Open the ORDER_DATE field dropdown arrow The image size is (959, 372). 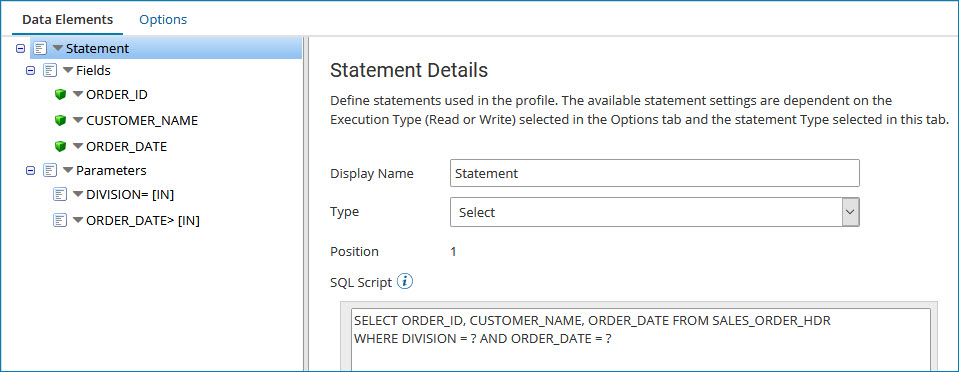(78, 147)
